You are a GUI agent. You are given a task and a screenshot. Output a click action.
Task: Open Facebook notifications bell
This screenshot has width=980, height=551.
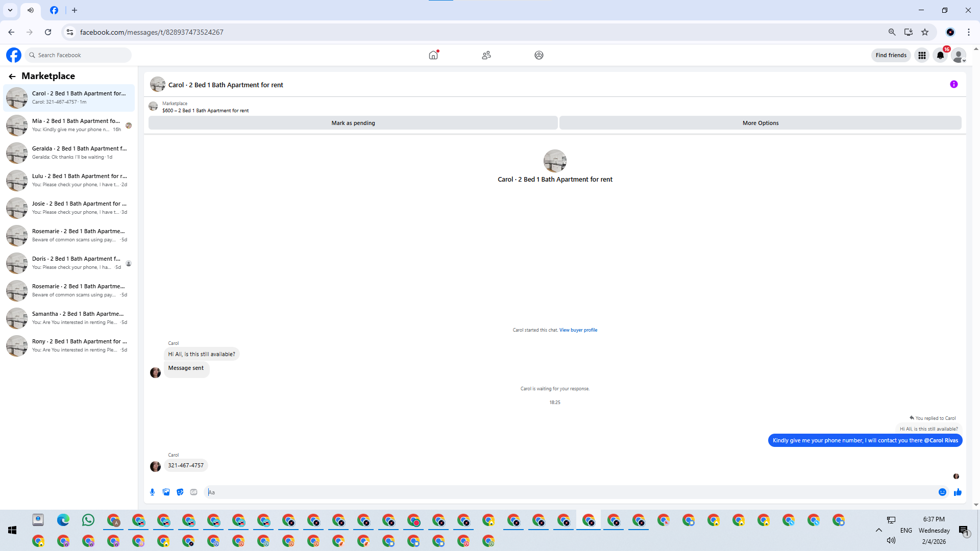point(940,55)
